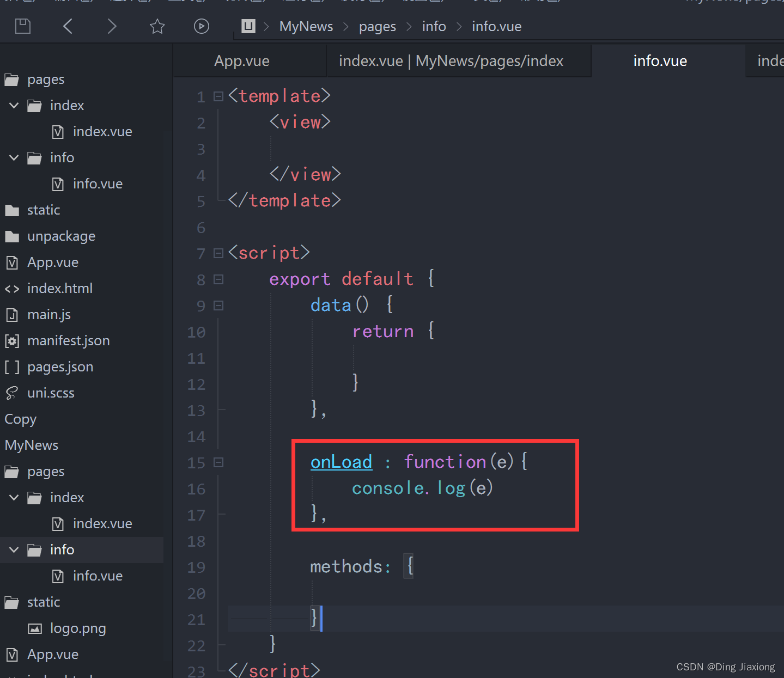Click the main.js file icon
Image resolution: width=784 pixels, height=678 pixels.
pos(12,315)
